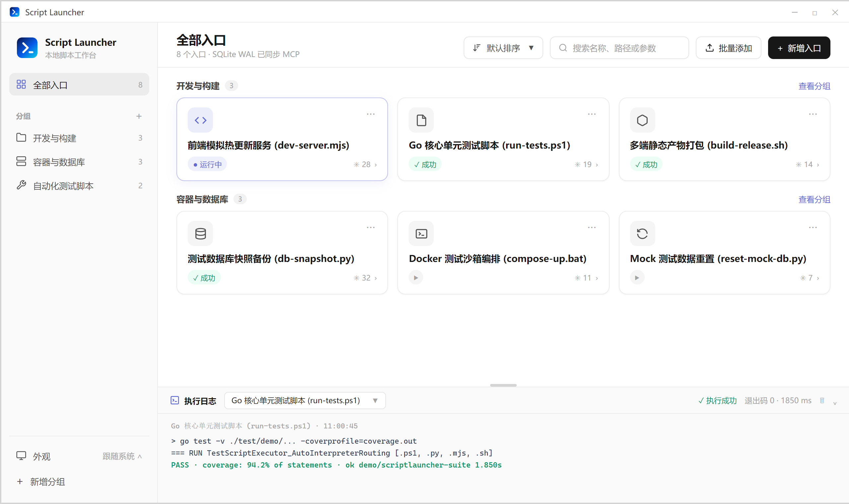This screenshot has width=849, height=504.
Task: Click the PASS coverage log line
Action: 336,465
